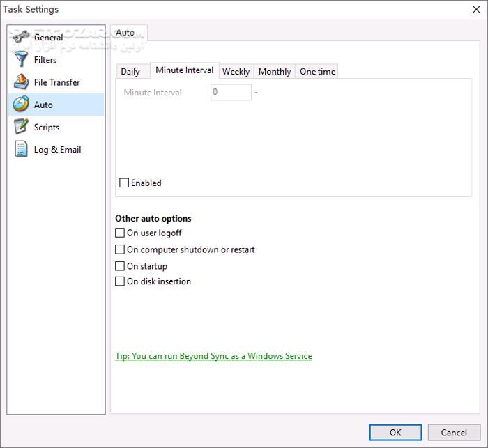The image size is (488, 448).
Task: Select the Minute Interval tab
Action: (x=185, y=70)
